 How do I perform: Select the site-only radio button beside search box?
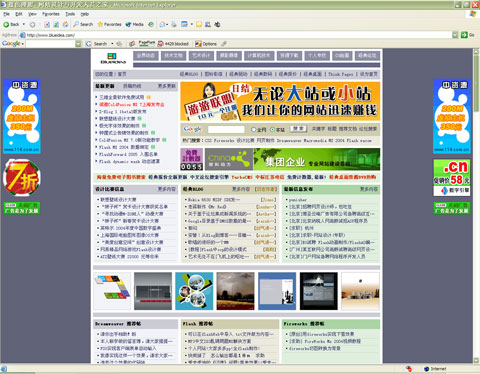tap(272, 129)
